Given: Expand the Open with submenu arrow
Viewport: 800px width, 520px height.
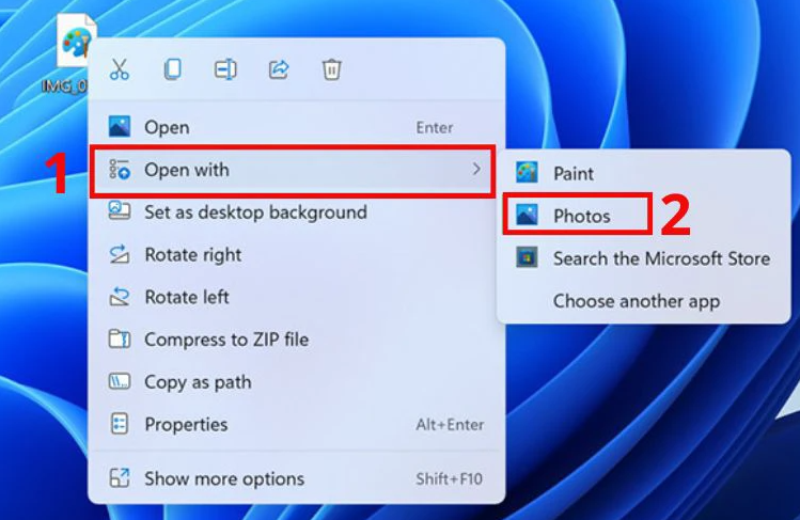Looking at the screenshot, I should coord(477,169).
